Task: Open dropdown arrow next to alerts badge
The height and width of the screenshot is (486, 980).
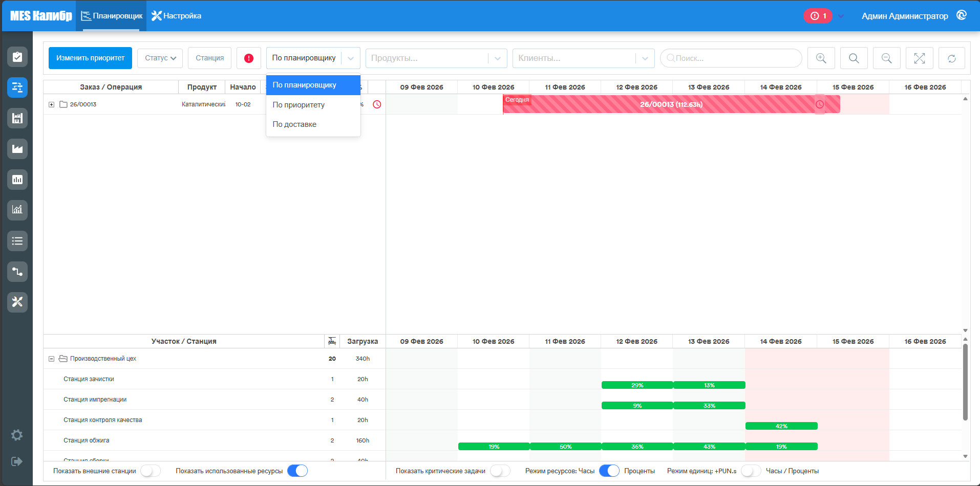Action: 841,16
